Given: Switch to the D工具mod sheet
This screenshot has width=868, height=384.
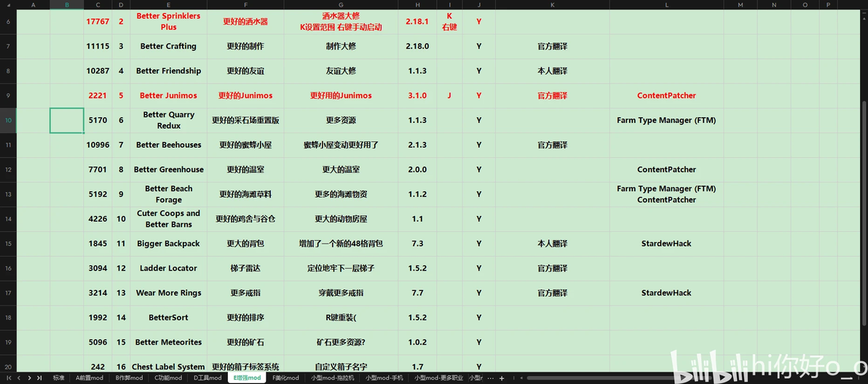Looking at the screenshot, I should coord(207,378).
